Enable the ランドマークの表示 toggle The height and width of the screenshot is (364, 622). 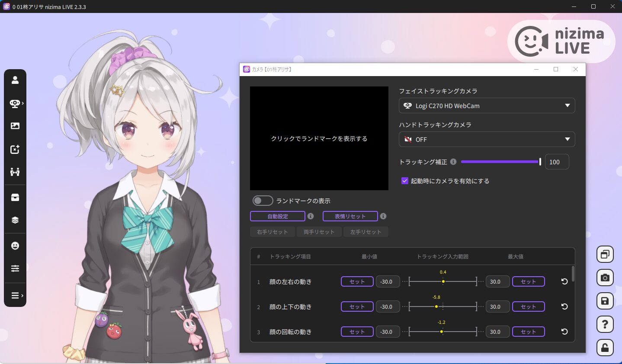click(x=263, y=201)
